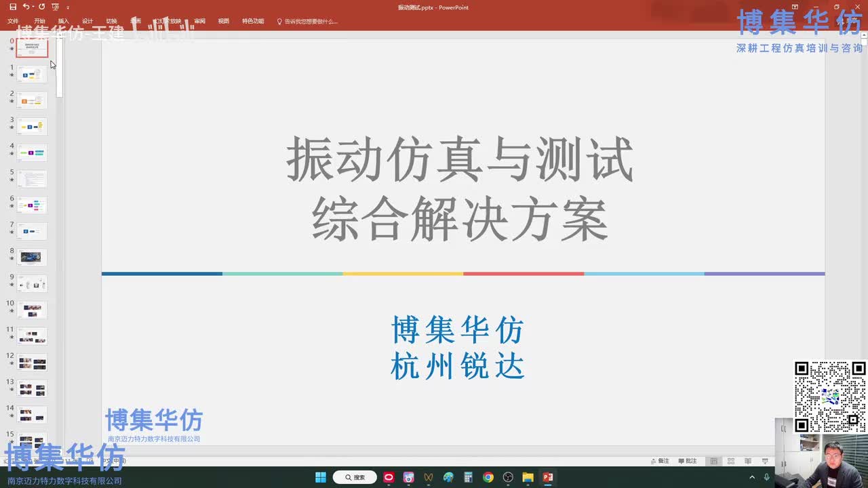Screen dimensions: 868x488
Task: Click the 搜索 taskbar search box
Action: pyautogui.click(x=355, y=477)
